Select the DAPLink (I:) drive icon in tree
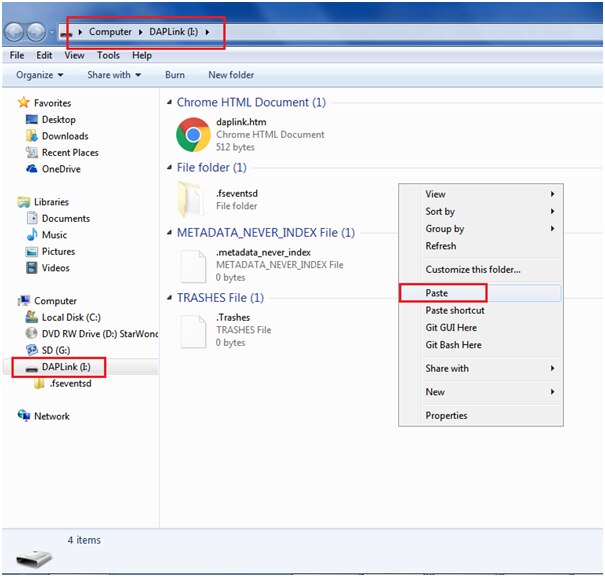 click(x=32, y=369)
